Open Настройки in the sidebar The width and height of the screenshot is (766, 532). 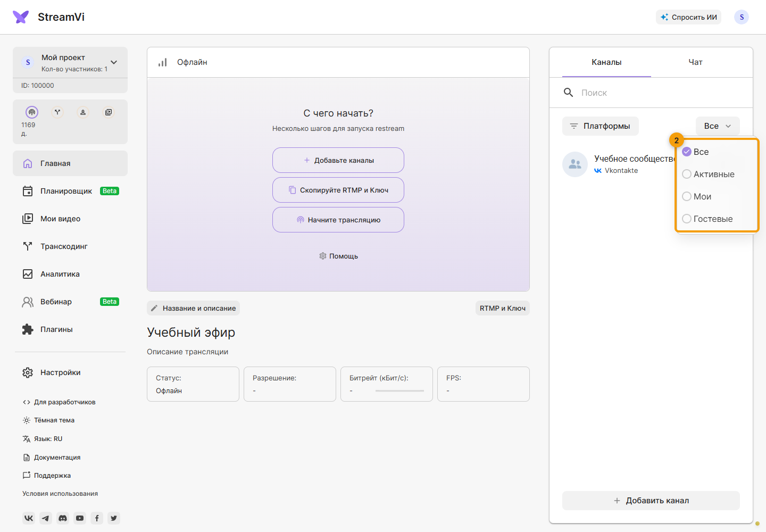(x=70, y=372)
